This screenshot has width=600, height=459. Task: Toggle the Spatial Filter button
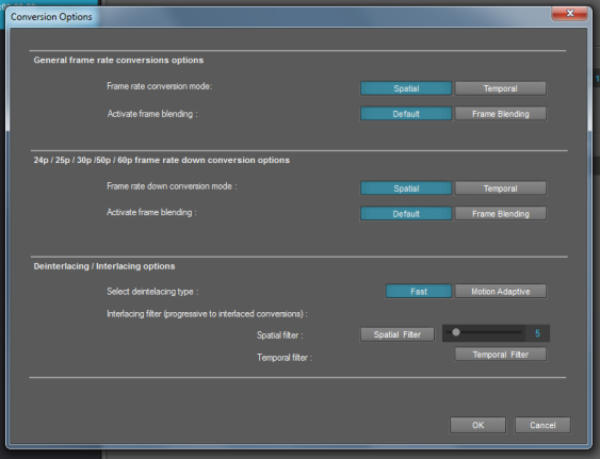point(397,334)
